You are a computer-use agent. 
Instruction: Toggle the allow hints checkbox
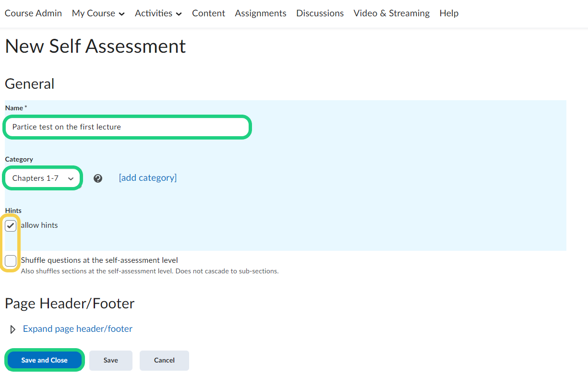[x=11, y=225]
